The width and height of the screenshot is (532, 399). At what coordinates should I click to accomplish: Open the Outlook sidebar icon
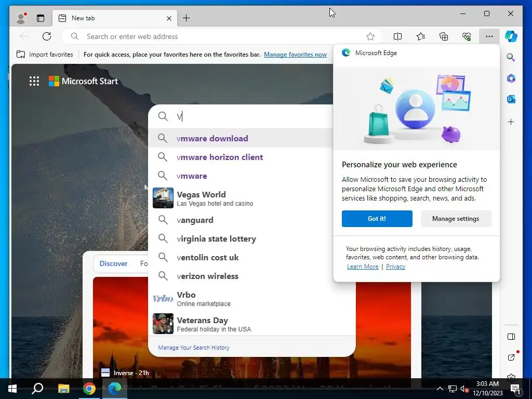(511, 99)
